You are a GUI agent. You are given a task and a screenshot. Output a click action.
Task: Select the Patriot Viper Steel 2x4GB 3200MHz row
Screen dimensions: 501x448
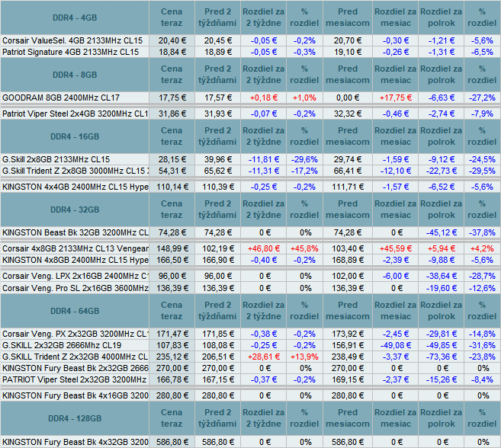[x=250, y=114]
